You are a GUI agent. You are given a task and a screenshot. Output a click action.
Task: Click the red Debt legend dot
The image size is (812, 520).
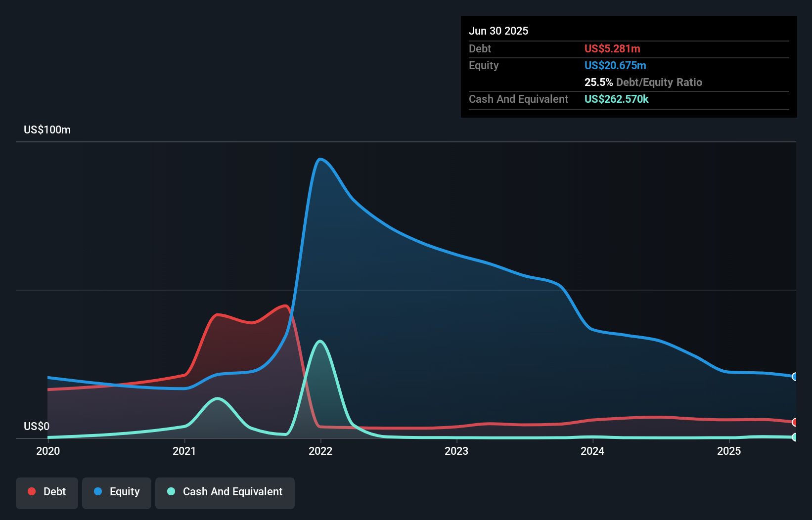tap(32, 491)
